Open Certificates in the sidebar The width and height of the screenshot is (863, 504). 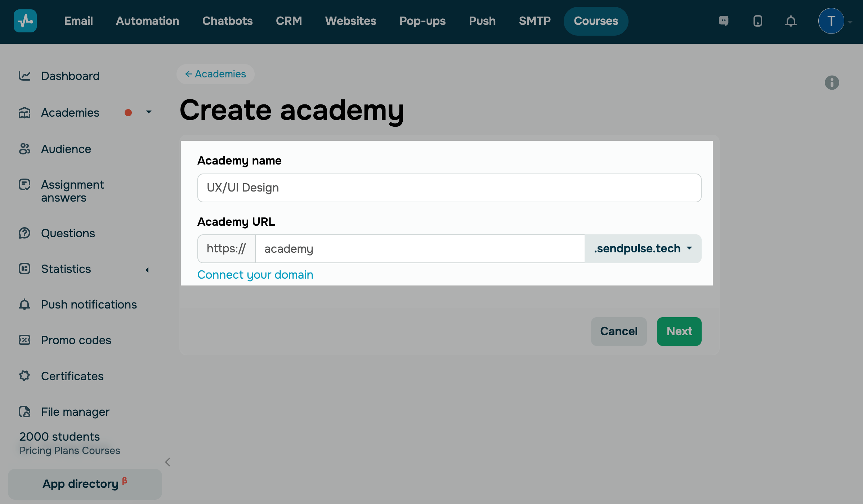click(x=72, y=376)
